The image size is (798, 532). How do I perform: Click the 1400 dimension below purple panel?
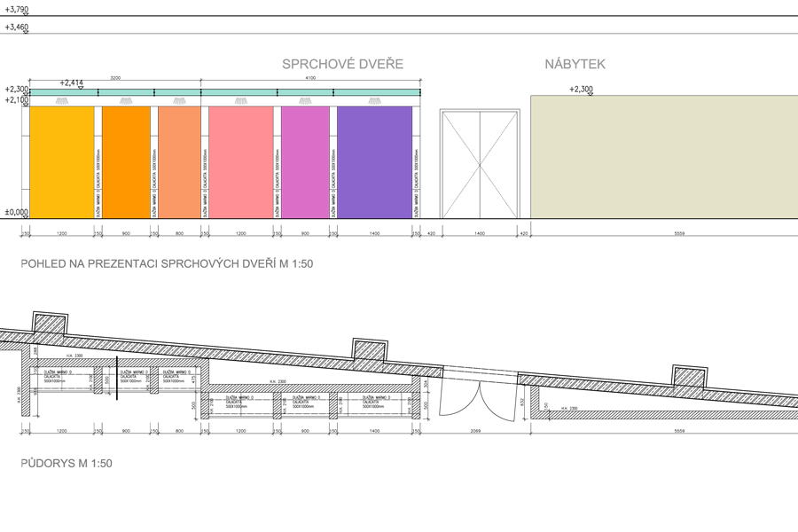point(374,234)
